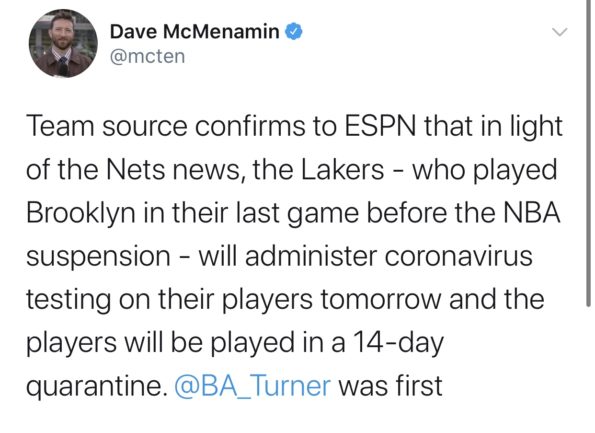Screen dimensions: 595x433
Task: Click the word coronavirus in the tweet
Action: point(458,257)
